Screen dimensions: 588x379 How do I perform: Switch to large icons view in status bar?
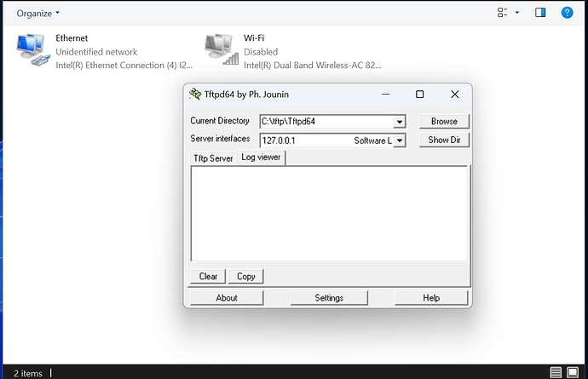pyautogui.click(x=573, y=372)
